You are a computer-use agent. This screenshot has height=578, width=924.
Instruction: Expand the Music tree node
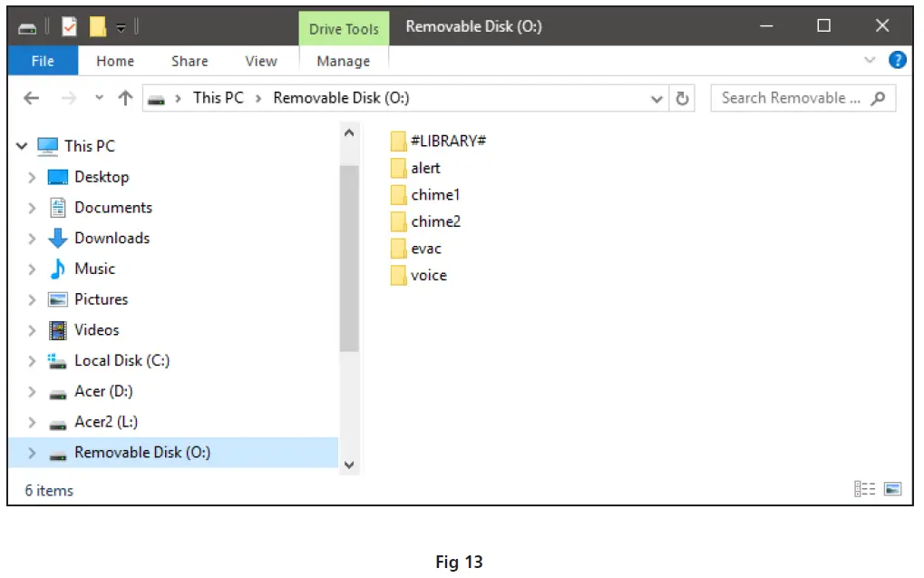pos(32,269)
